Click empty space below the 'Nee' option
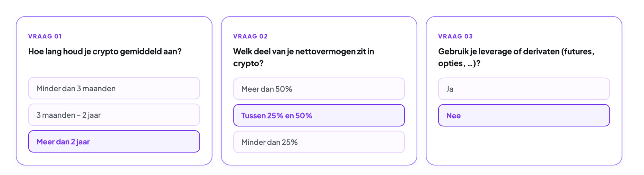Viewport: 644px width, 175px height. click(524, 145)
